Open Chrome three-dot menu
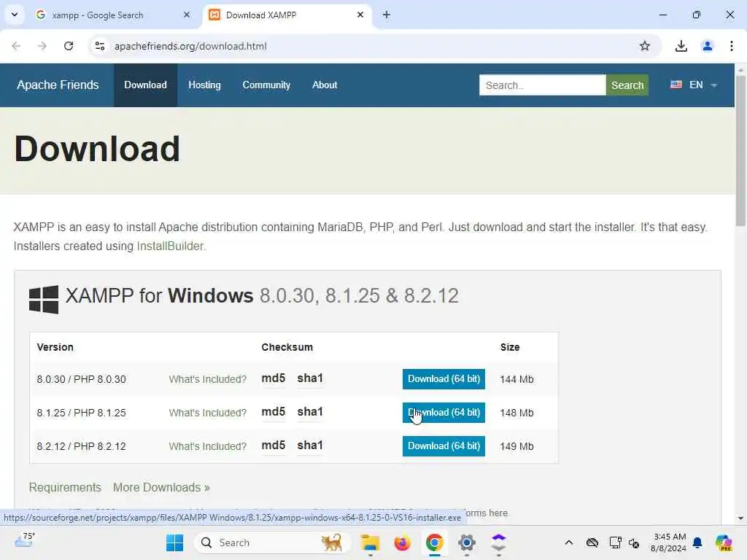Viewport: 747px width, 560px height. point(731,46)
